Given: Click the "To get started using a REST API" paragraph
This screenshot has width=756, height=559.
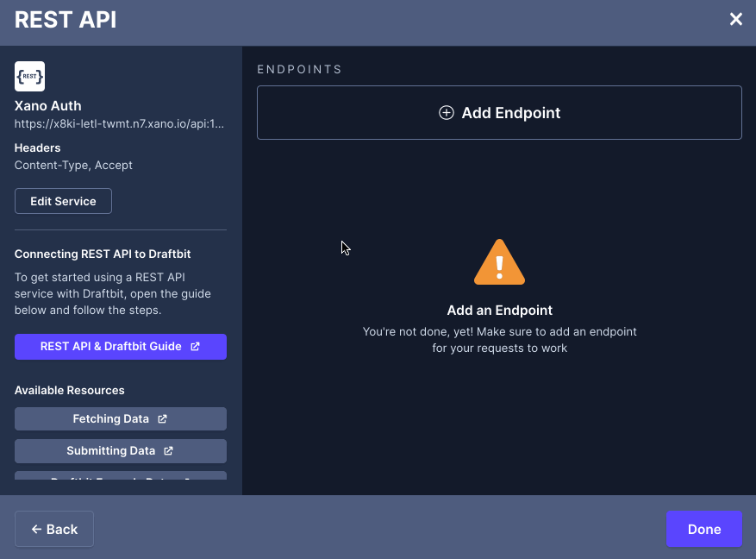Looking at the screenshot, I should click(113, 293).
